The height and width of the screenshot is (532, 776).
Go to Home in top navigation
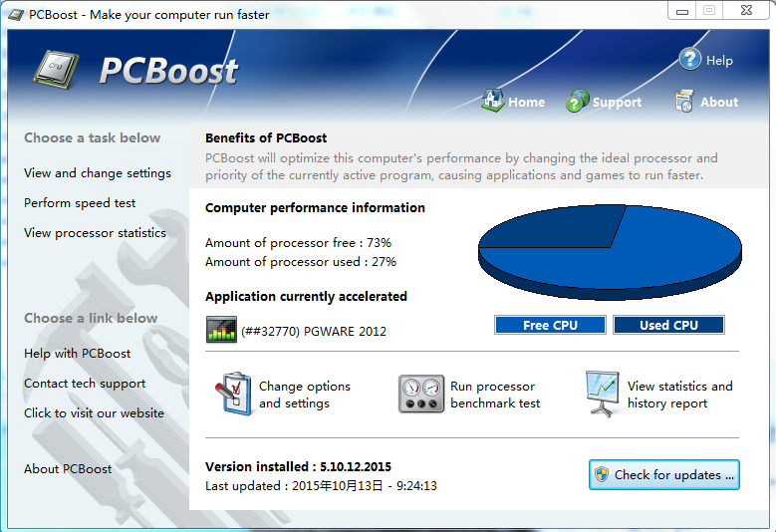527,102
